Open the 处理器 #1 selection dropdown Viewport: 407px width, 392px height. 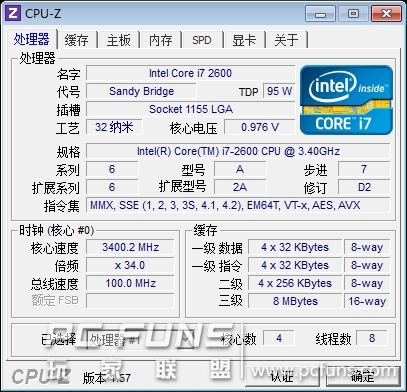[x=140, y=339]
